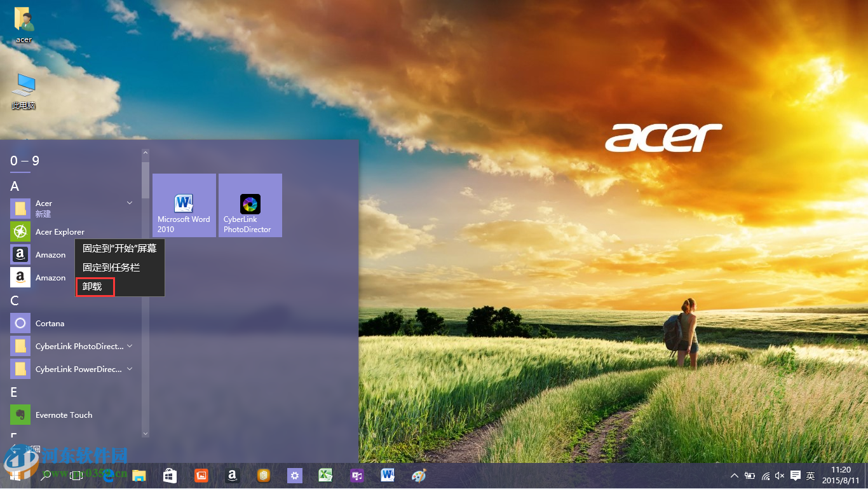Expand the CyberLink PowerDirector group
This screenshot has height=489, width=868.
click(x=130, y=369)
